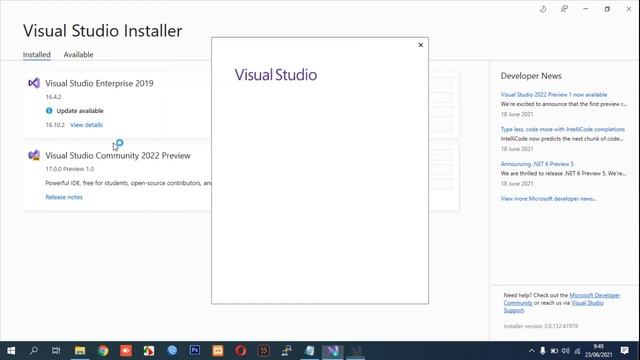Select the Visual Studio Community 2022 Preview title
The image size is (640, 360).
point(118,156)
